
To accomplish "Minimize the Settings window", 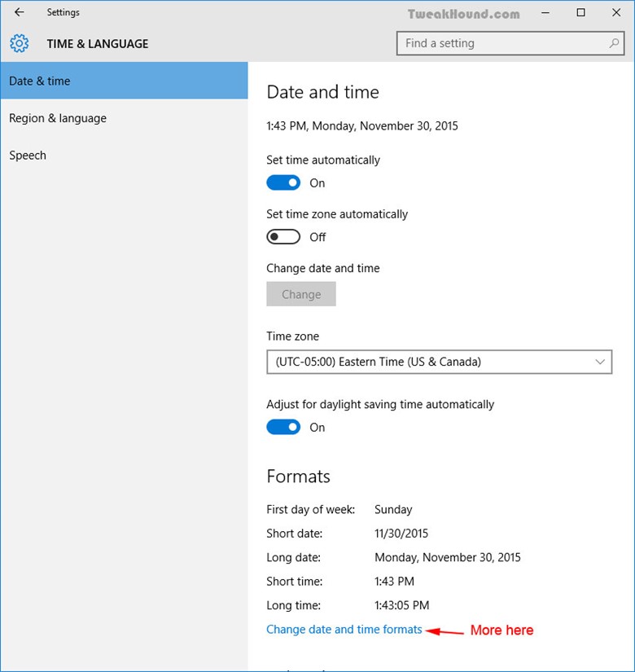I will tap(544, 13).
